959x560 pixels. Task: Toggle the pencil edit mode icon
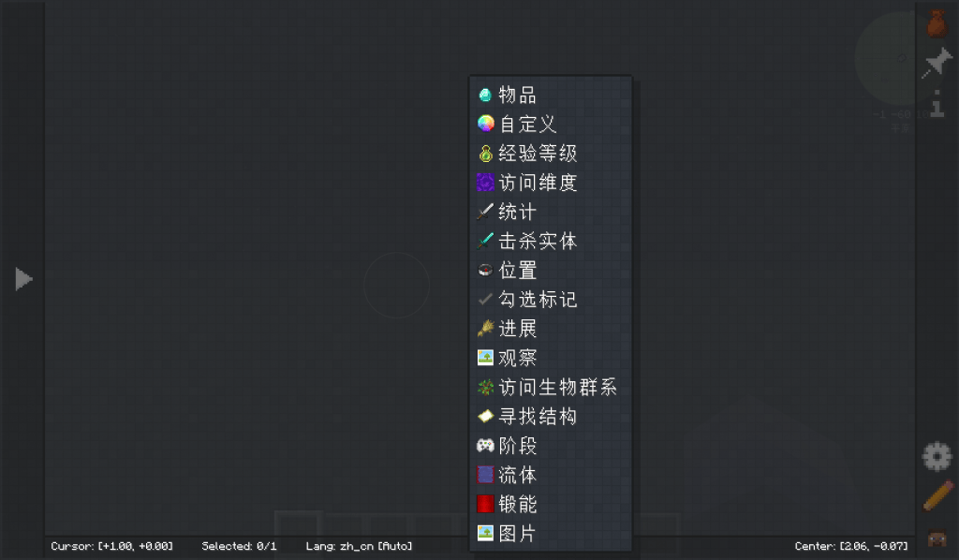point(937,496)
